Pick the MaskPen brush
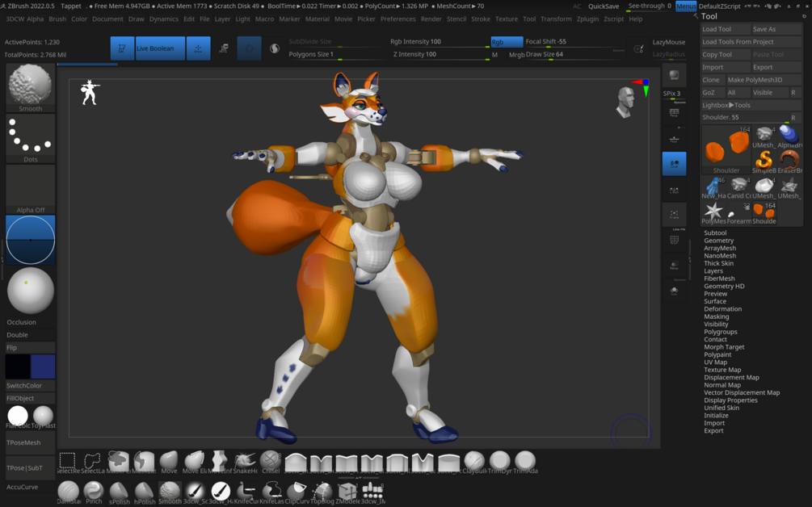The width and height of the screenshot is (812, 507). coord(118,462)
